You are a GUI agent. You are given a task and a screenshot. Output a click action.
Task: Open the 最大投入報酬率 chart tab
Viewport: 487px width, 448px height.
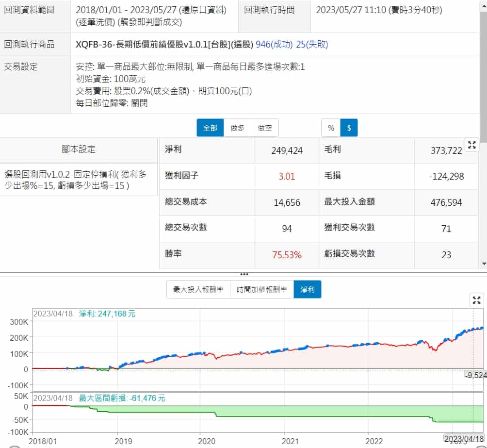coord(198,289)
